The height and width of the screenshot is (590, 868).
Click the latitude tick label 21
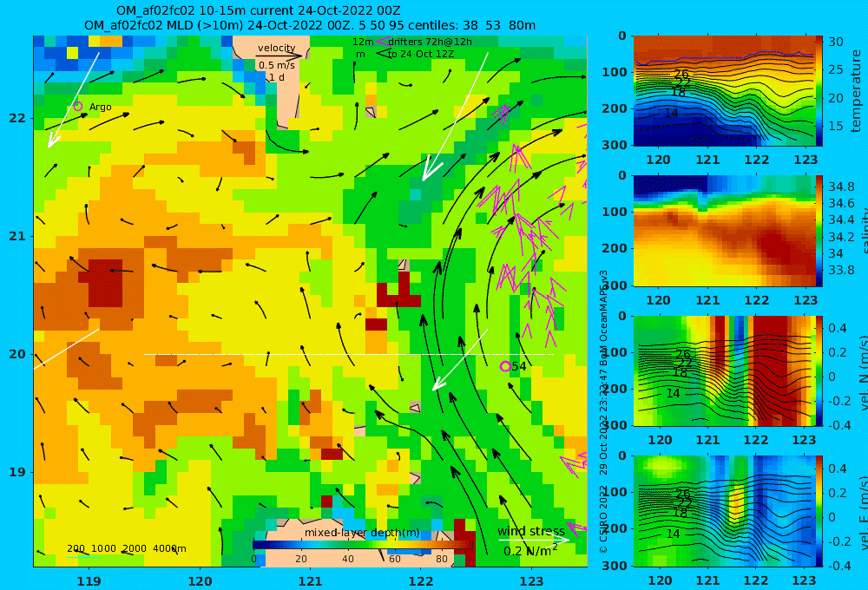[x=17, y=236]
